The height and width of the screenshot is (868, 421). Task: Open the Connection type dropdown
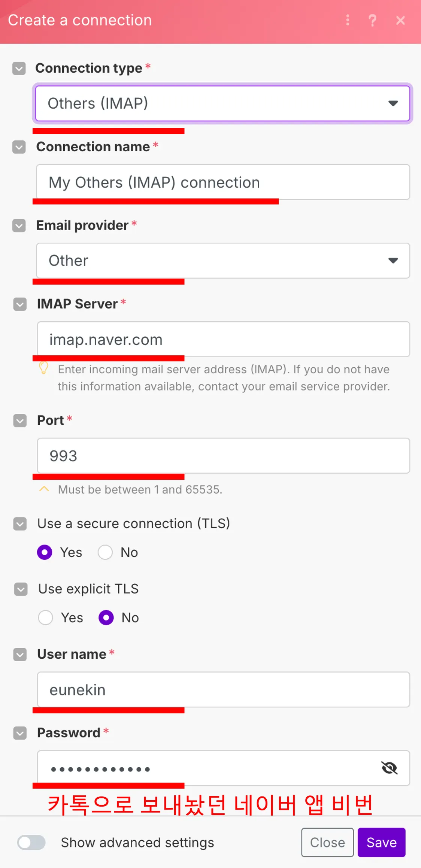click(x=222, y=104)
